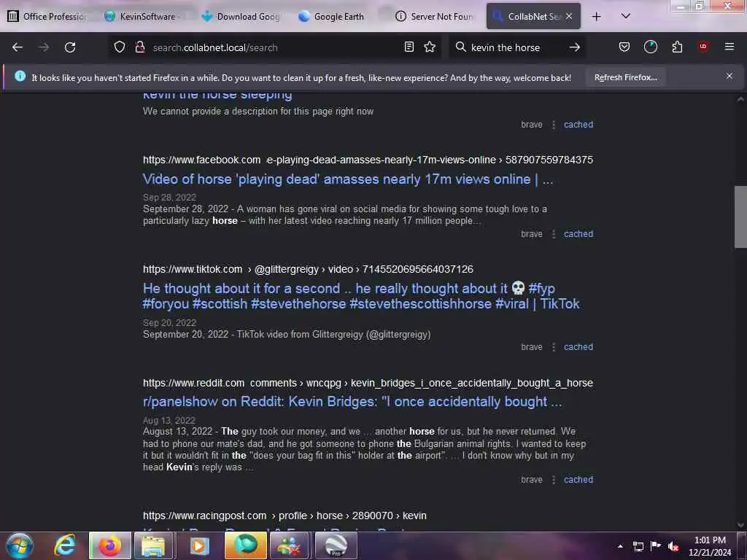Viewport: 747px width, 560px height.
Task: Click the https://www.facebook.com URL text
Action: coord(201,160)
